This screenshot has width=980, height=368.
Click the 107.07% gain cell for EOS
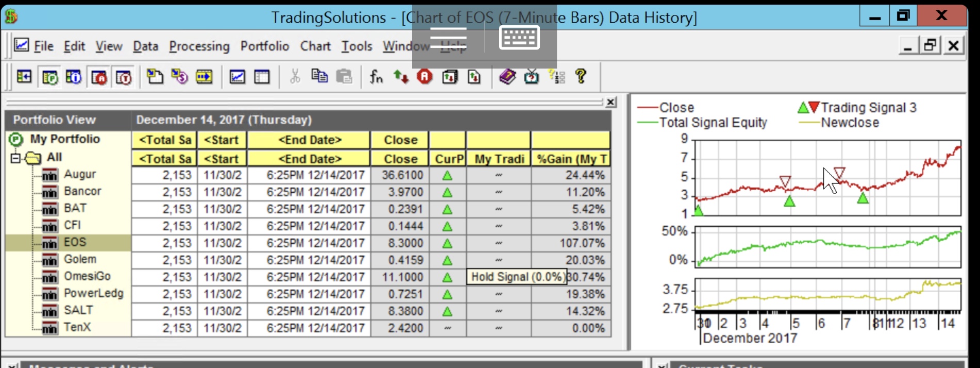click(x=571, y=243)
